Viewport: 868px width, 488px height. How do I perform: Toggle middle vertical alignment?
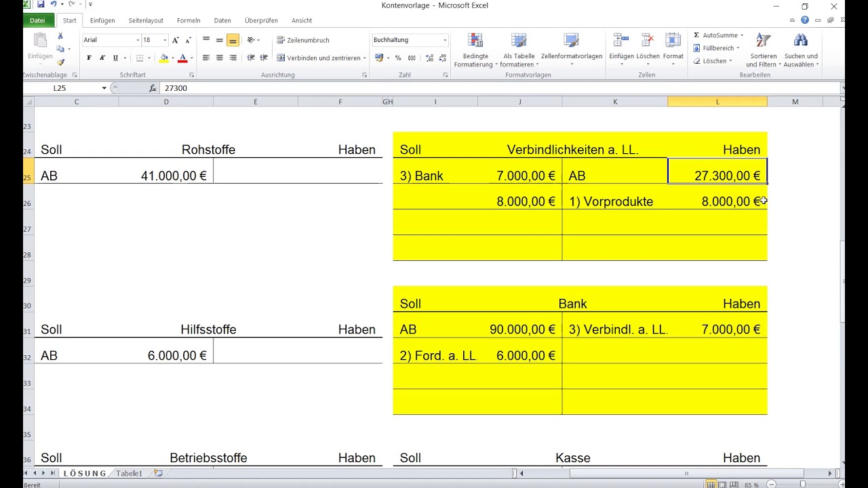click(x=220, y=40)
